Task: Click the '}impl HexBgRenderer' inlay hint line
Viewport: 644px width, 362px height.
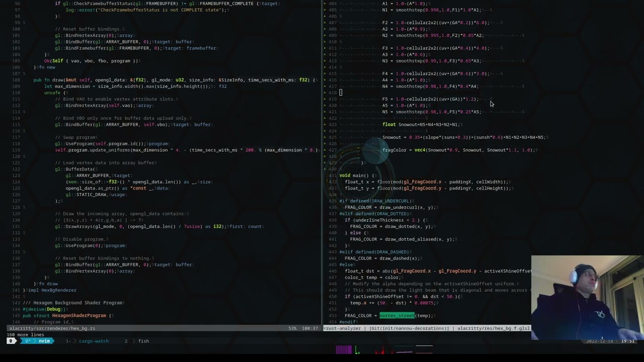Action: point(50,290)
